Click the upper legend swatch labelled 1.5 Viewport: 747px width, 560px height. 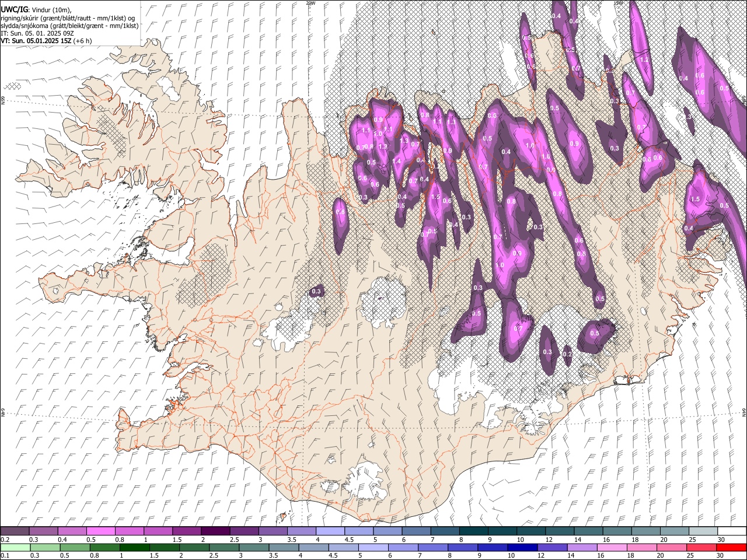tap(187, 531)
